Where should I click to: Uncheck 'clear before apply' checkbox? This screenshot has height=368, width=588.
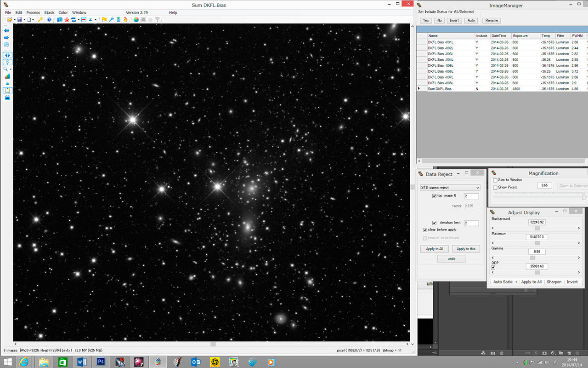[425, 230]
